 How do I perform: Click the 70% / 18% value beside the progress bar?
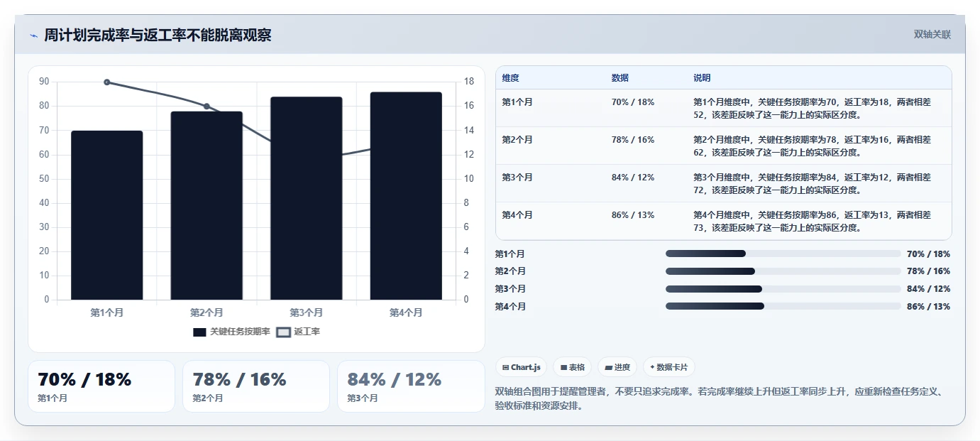[x=928, y=254]
